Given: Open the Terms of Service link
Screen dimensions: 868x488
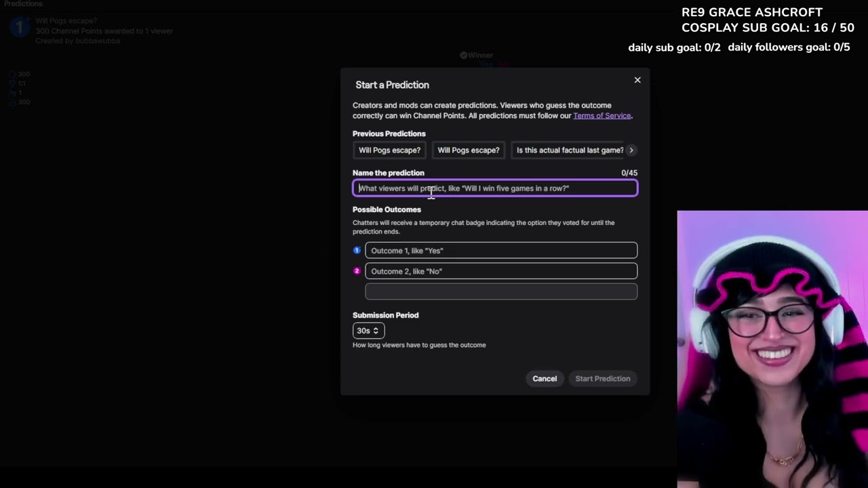Looking at the screenshot, I should point(602,116).
